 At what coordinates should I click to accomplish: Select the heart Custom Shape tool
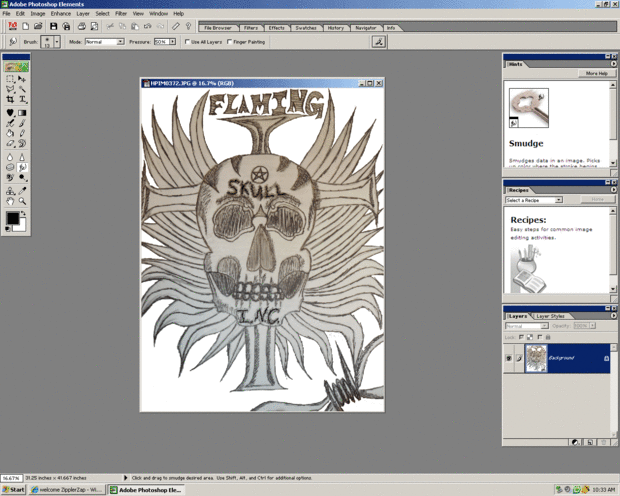coord(10,113)
